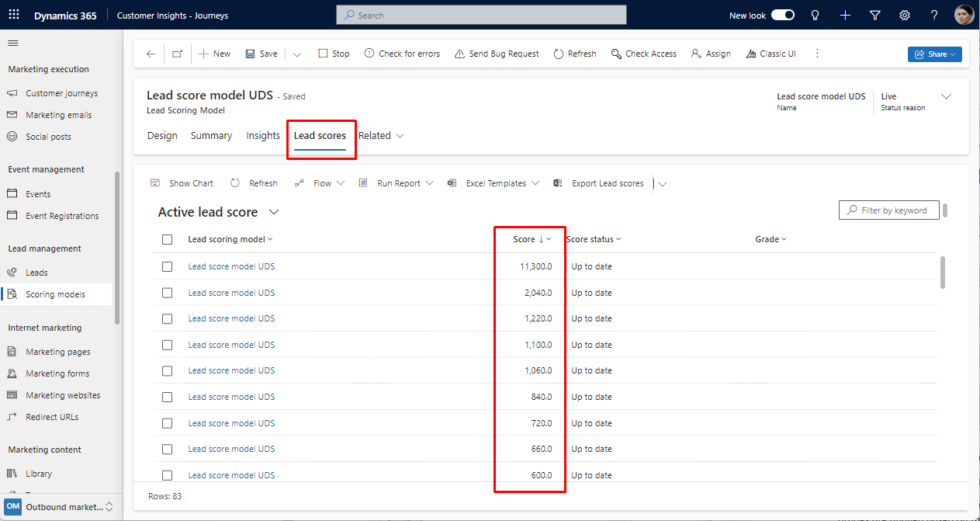
Task: Open Events in sidebar
Action: (x=38, y=194)
